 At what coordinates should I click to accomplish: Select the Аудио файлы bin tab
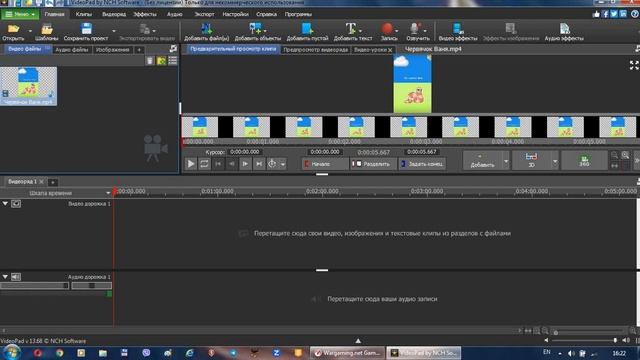(x=72, y=50)
